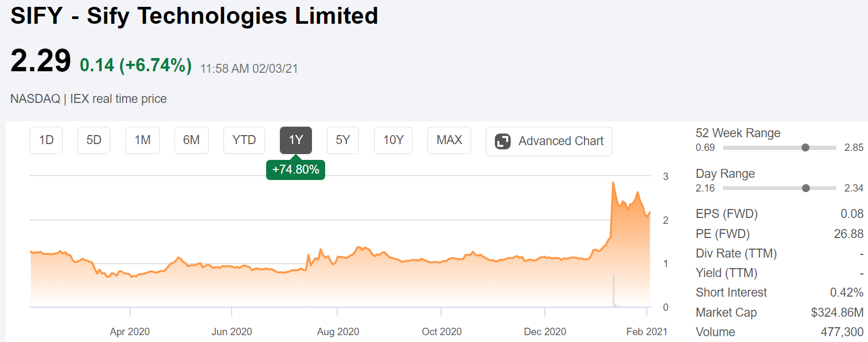Switch chart to 1M range
This screenshot has width=868, height=342.
pos(143,140)
